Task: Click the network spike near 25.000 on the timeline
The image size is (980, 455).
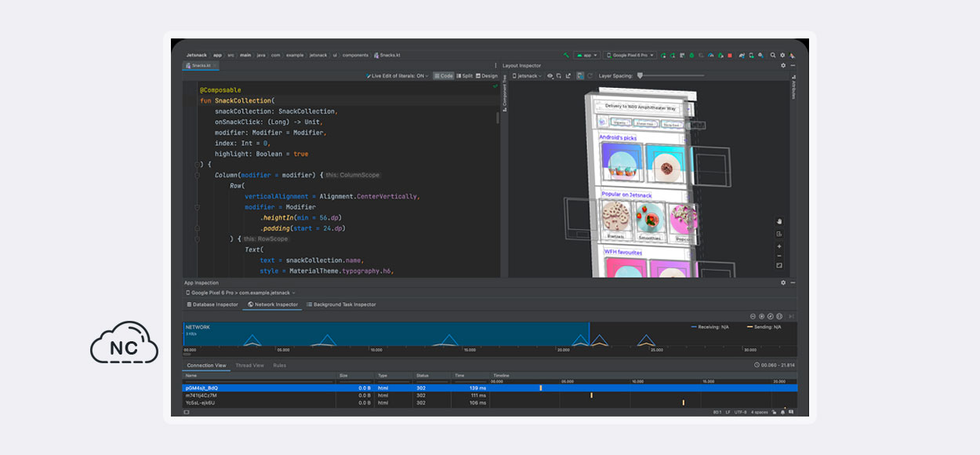Action: 645,340
